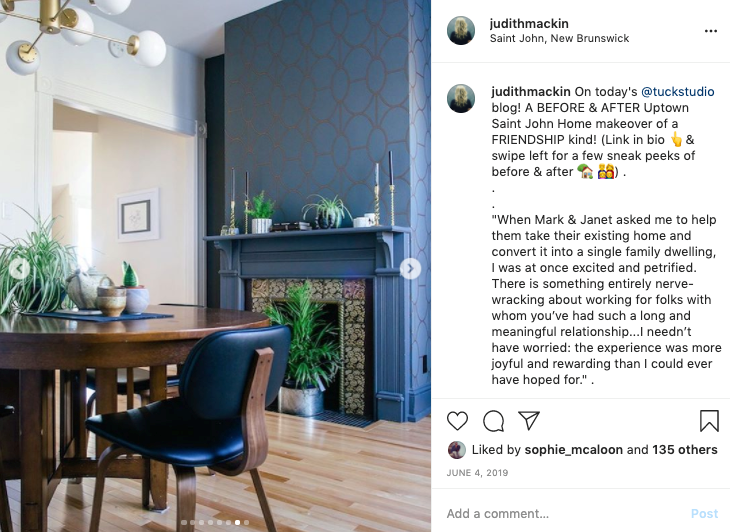Click the Add a comment field
Image resolution: width=730 pixels, height=532 pixels.
point(563,513)
